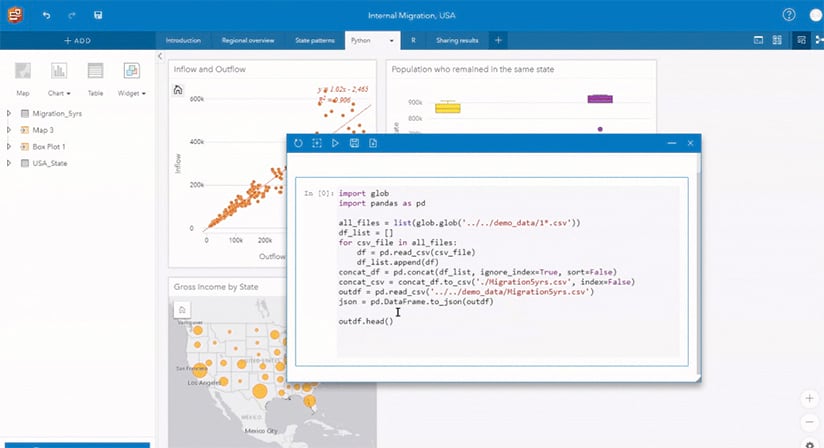824x448 pixels.
Task: Select the USA_State dataset label
Action: coord(50,163)
